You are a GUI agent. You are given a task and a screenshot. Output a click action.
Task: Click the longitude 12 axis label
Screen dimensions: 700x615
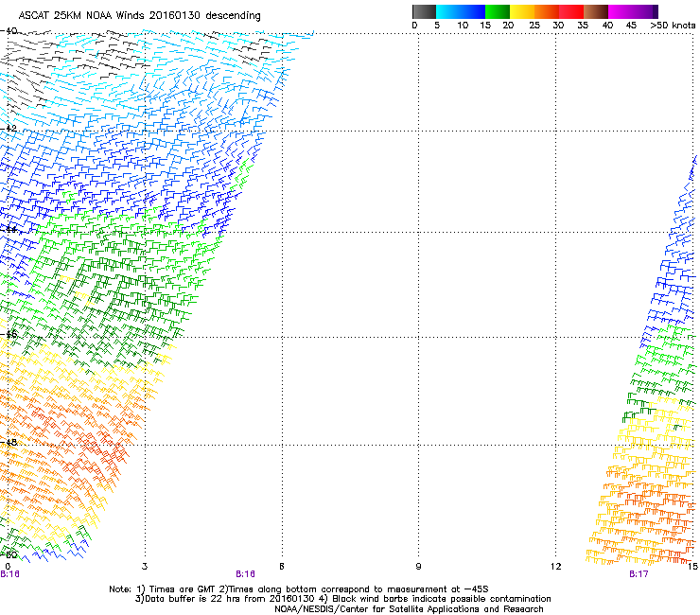(x=555, y=567)
